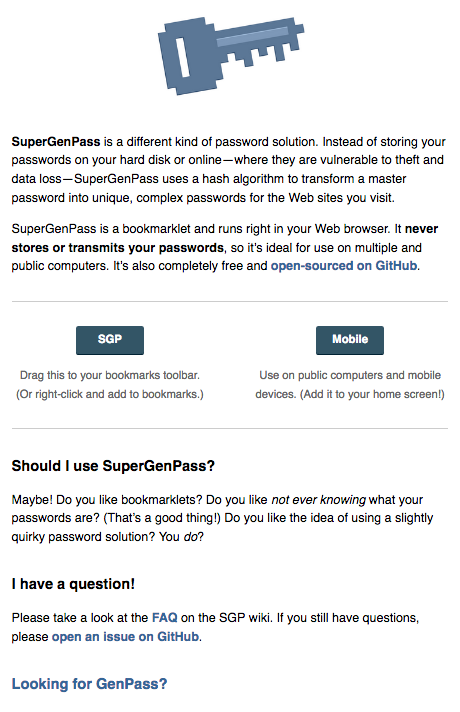
Task: Click bold never stores or transmits text
Action: coord(225,238)
